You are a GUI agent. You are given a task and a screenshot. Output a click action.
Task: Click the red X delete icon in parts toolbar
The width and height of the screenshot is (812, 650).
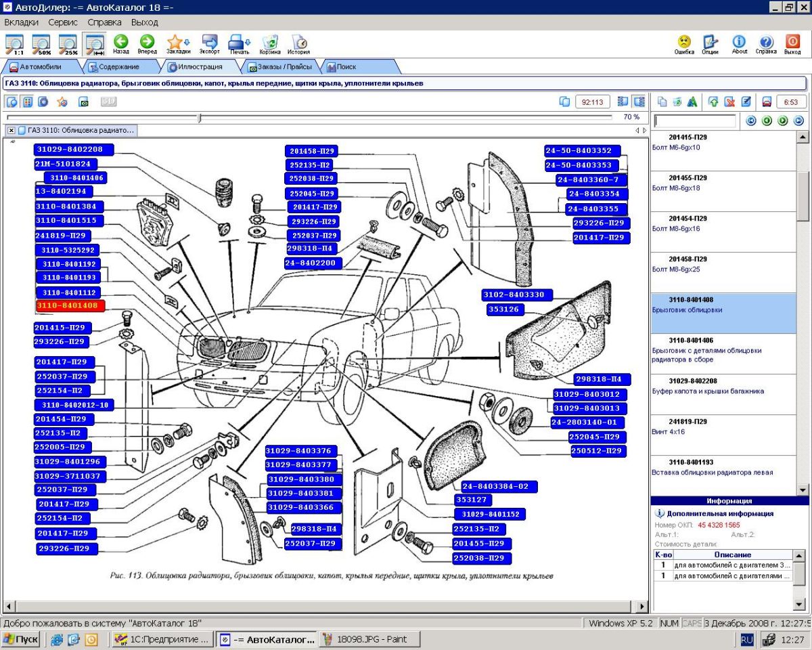click(x=729, y=102)
